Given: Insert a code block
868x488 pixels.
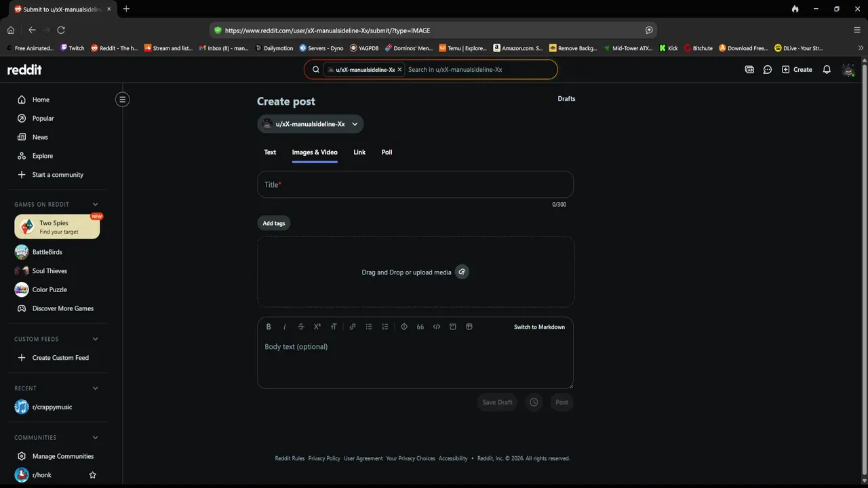Looking at the screenshot, I should pyautogui.click(x=453, y=327).
